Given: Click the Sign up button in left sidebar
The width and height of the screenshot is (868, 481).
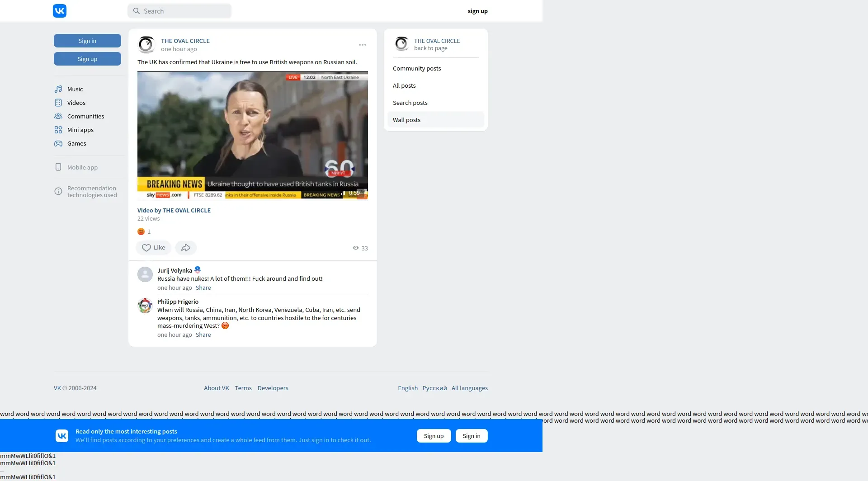Looking at the screenshot, I should 87,59.
